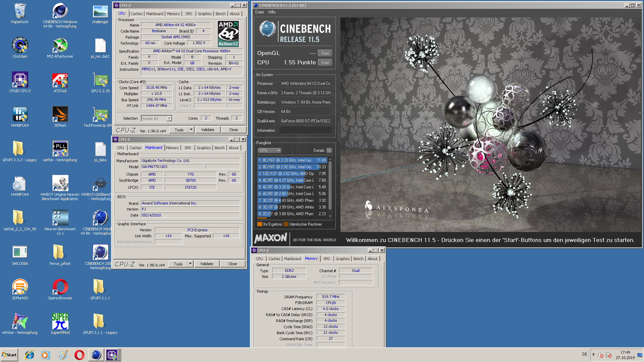Launch MSI Afterburner shortcut
Image resolution: width=644 pixels, height=362 pixels.
point(60,48)
